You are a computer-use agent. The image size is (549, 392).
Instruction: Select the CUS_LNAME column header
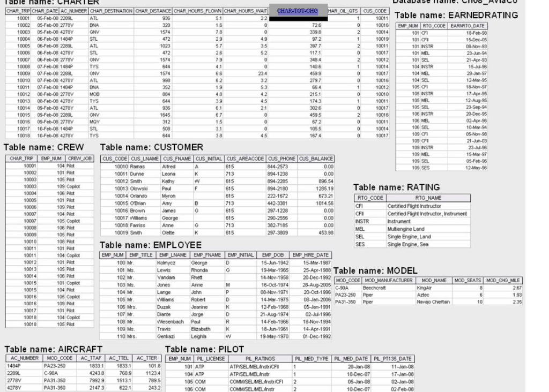click(x=145, y=159)
